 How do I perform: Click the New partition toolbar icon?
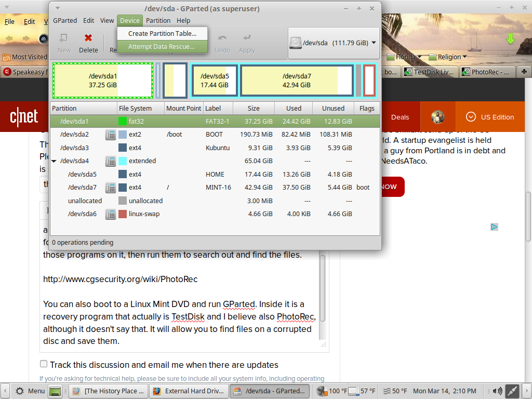click(x=64, y=43)
